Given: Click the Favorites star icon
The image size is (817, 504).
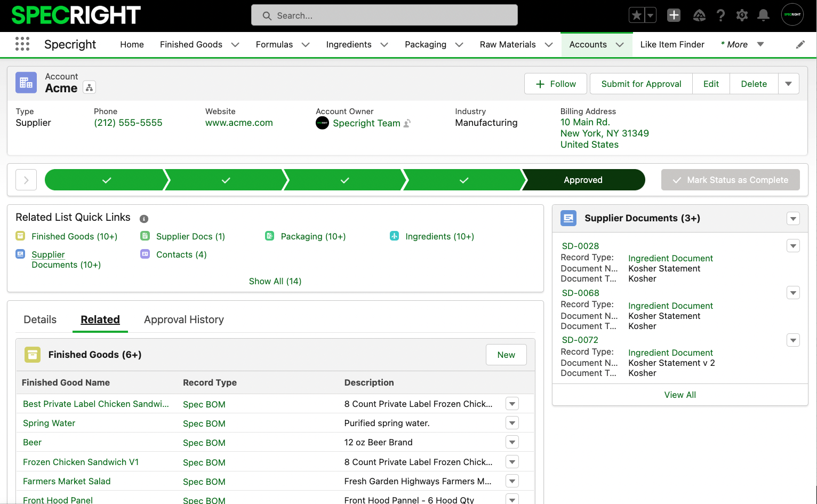Looking at the screenshot, I should [636, 15].
